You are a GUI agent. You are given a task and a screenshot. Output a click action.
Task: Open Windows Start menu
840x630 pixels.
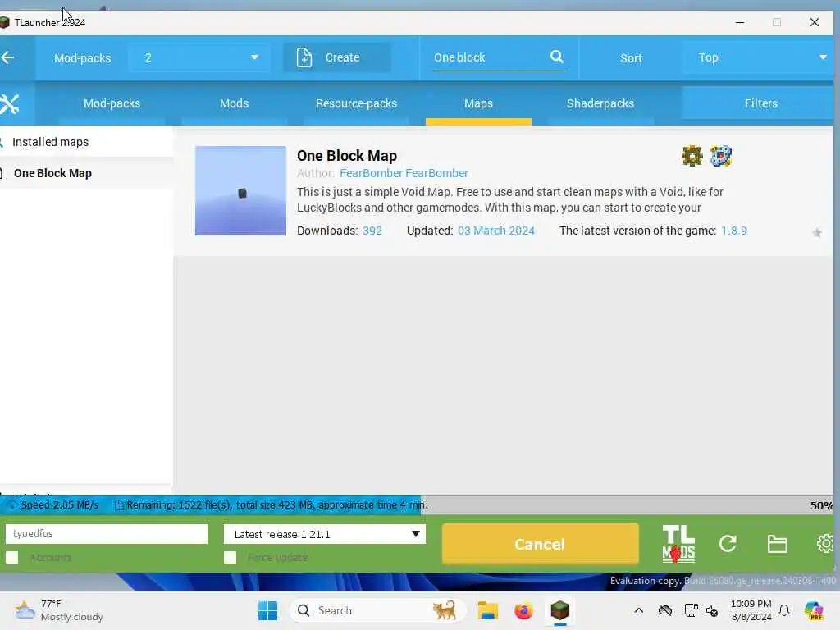pos(267,610)
